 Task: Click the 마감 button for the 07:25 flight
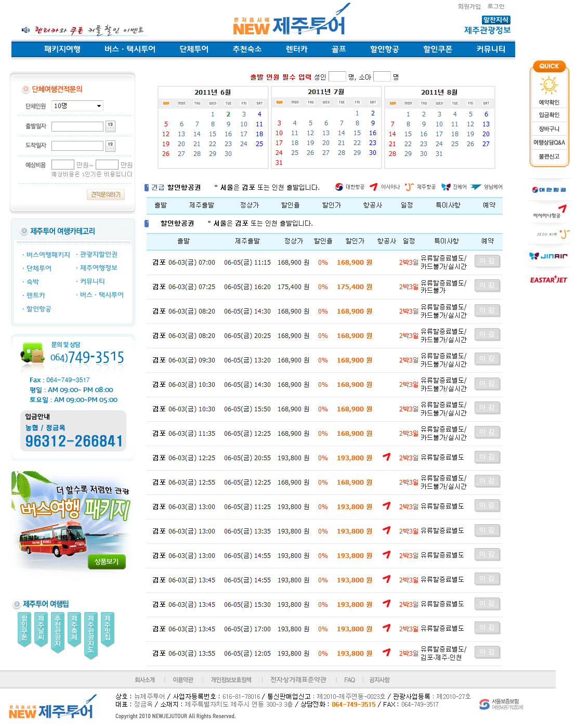[x=488, y=285]
